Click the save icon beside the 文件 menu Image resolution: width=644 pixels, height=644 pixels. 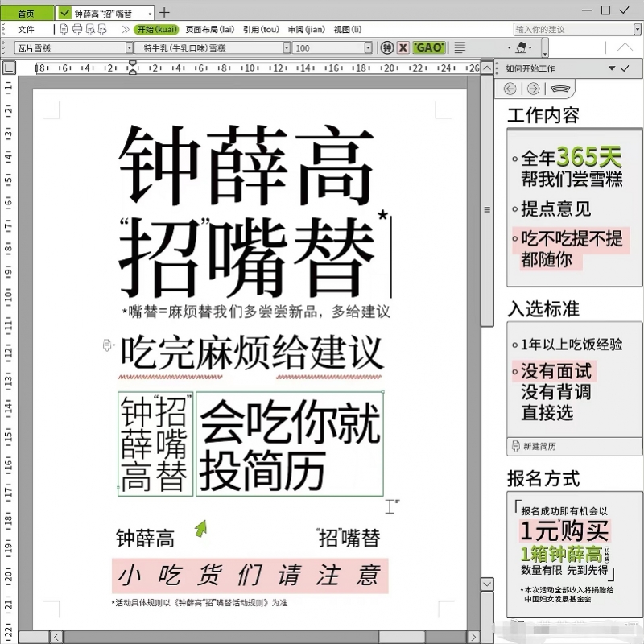tap(64, 29)
